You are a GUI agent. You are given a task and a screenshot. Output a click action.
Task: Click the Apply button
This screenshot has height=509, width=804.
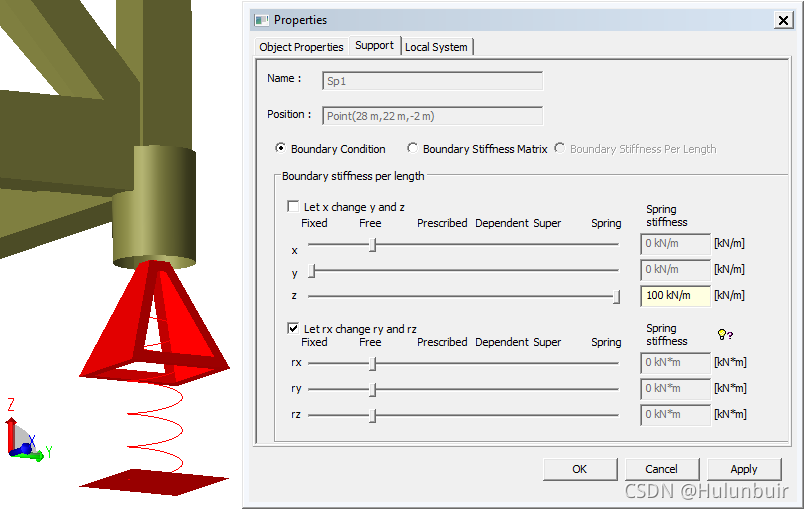744,469
